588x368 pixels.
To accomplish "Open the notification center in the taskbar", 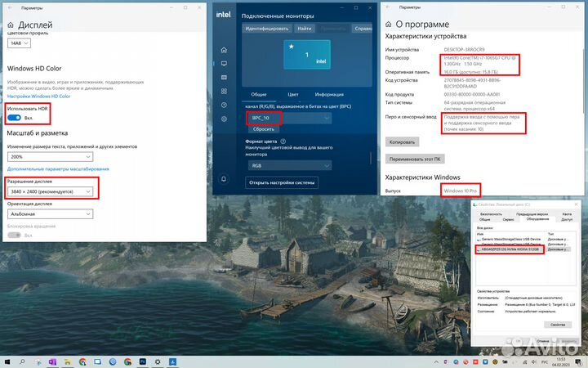I will 578,362.
